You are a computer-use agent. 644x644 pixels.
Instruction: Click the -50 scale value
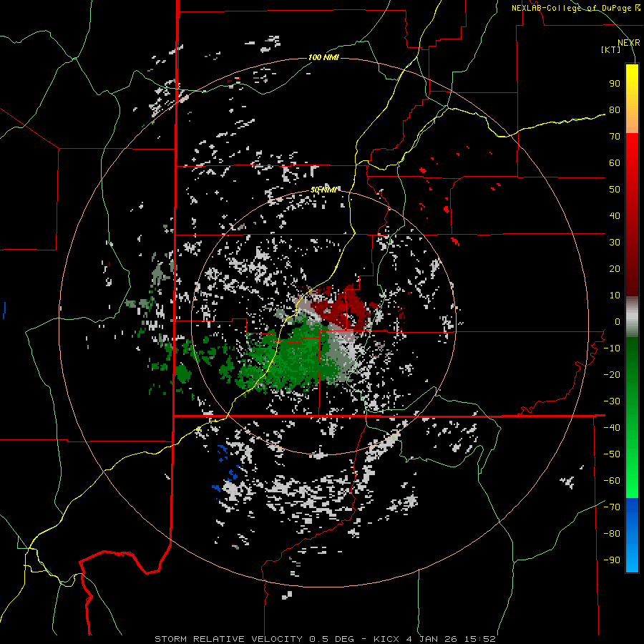pos(612,454)
